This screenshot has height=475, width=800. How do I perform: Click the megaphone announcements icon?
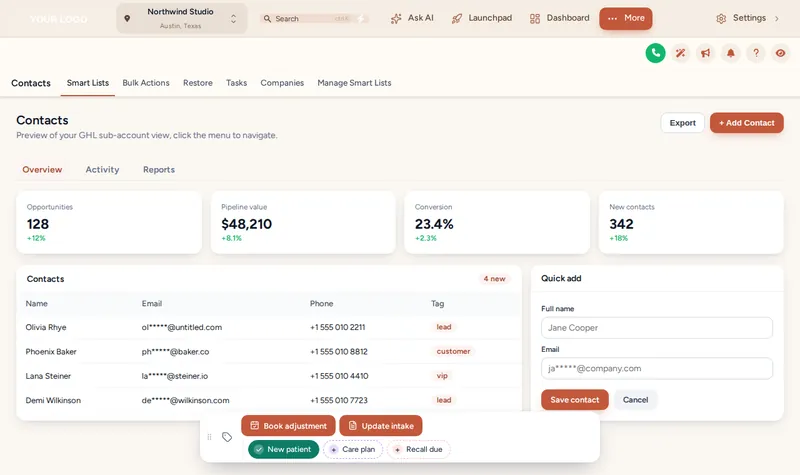tap(706, 53)
